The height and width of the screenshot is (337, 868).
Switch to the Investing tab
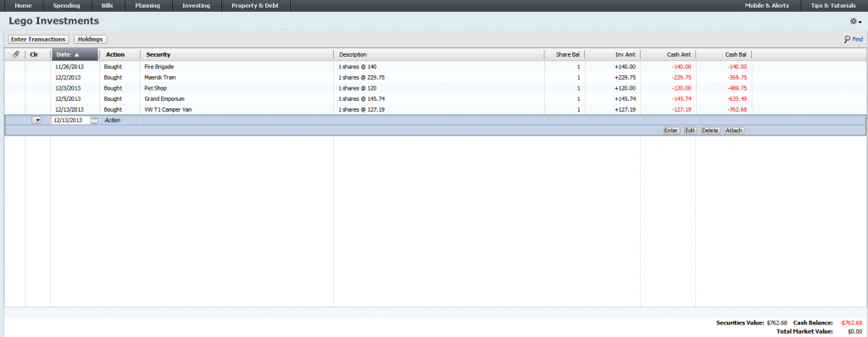pos(196,6)
